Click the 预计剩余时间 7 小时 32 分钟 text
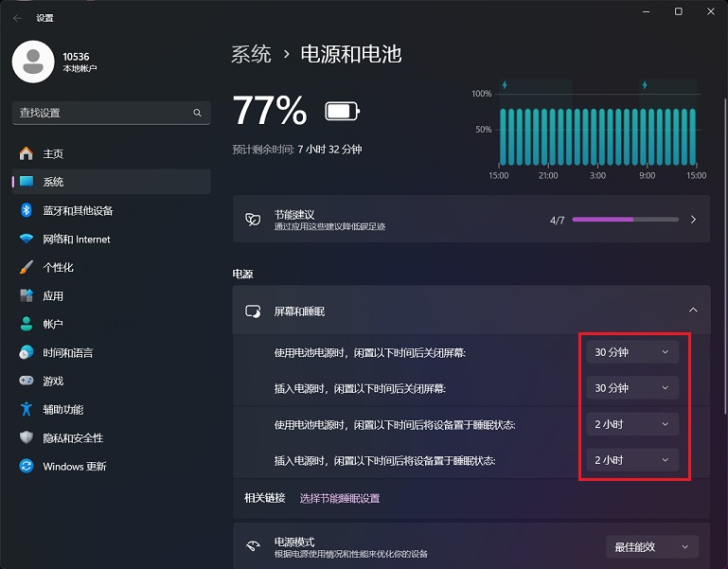This screenshot has height=569, width=728. coord(297,150)
